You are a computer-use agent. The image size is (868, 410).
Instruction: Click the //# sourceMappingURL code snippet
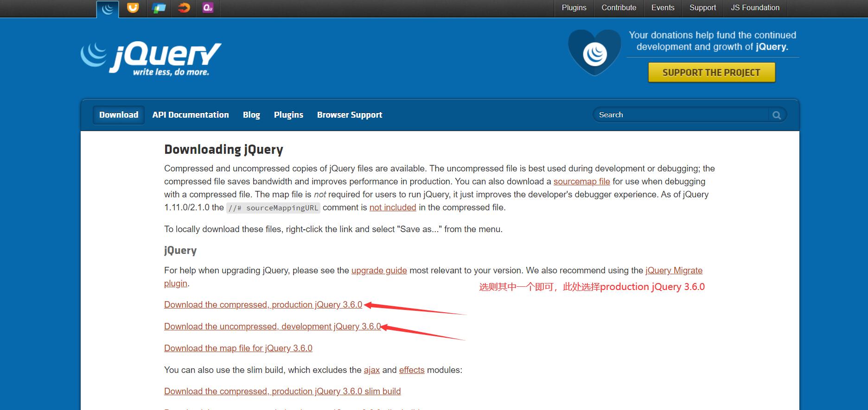coord(273,208)
